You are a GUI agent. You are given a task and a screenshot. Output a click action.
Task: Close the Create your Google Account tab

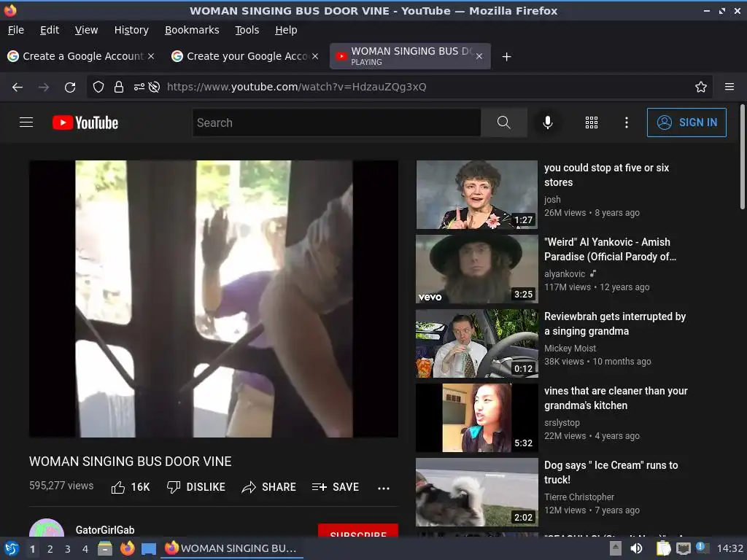point(315,56)
